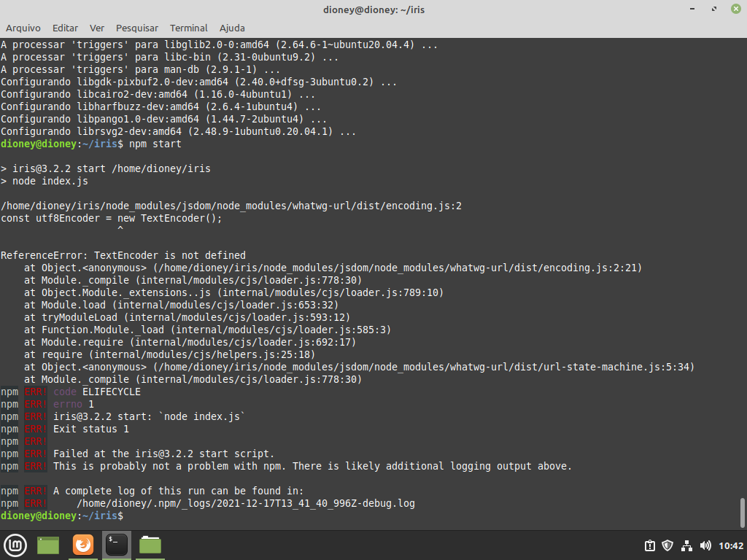Open Update Manager from the system tray

click(x=649, y=545)
